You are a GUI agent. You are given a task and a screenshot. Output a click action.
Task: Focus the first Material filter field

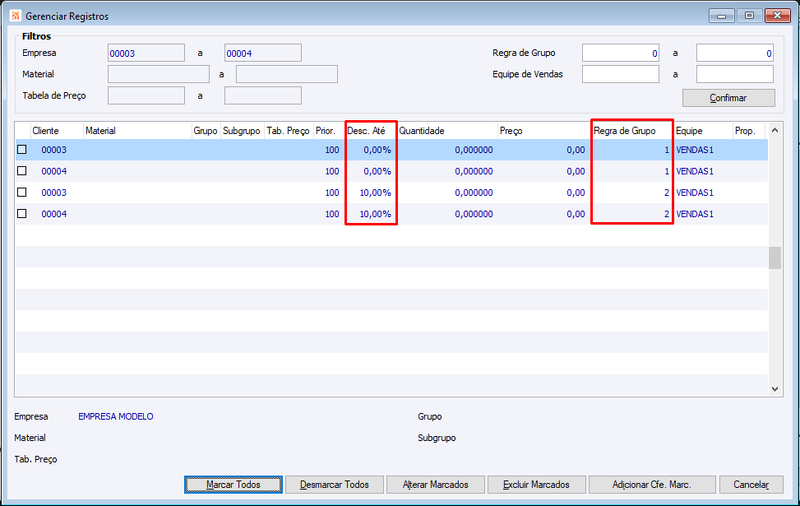[159, 74]
